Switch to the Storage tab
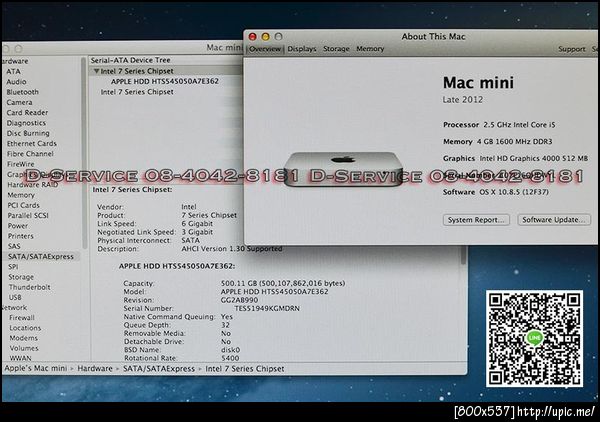600x422 pixels. 336,49
